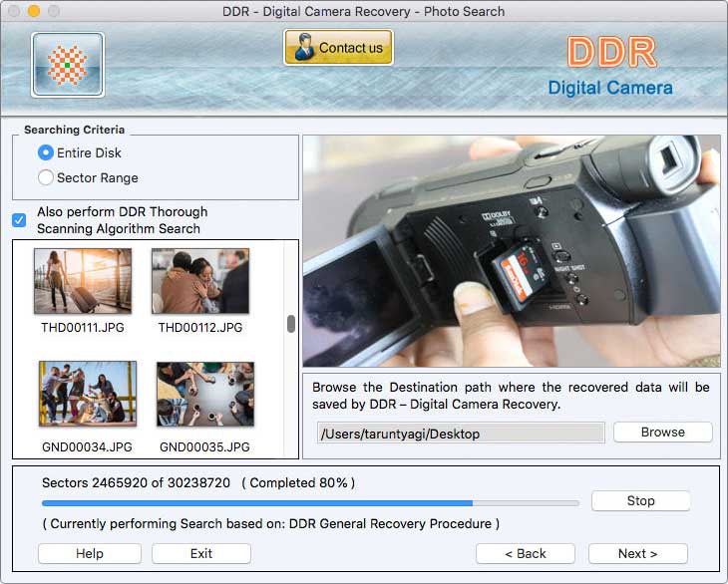This screenshot has height=584, width=728.
Task: Stop the current sector scan
Action: click(x=640, y=501)
